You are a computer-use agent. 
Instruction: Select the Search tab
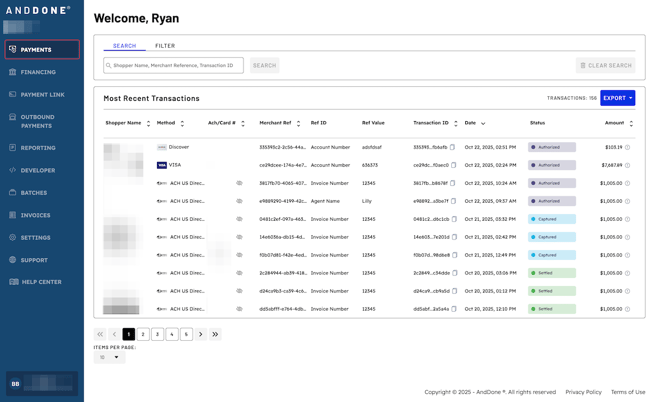pos(124,46)
